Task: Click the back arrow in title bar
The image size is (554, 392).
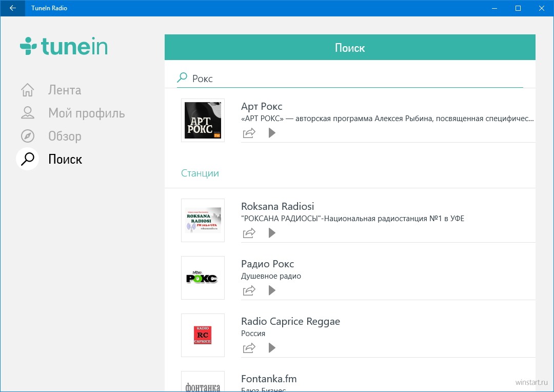Action: (13, 8)
